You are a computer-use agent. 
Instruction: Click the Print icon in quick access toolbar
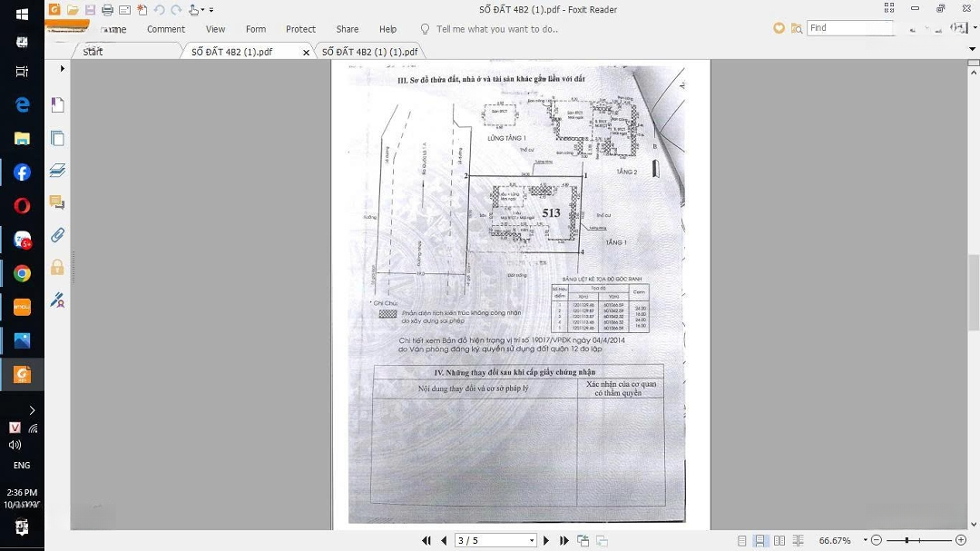pos(107,10)
